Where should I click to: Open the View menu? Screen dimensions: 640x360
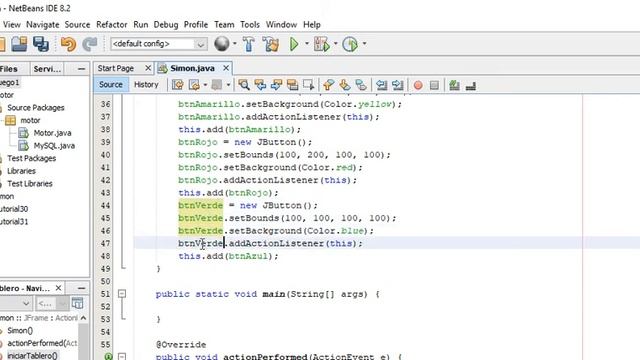[12, 24]
